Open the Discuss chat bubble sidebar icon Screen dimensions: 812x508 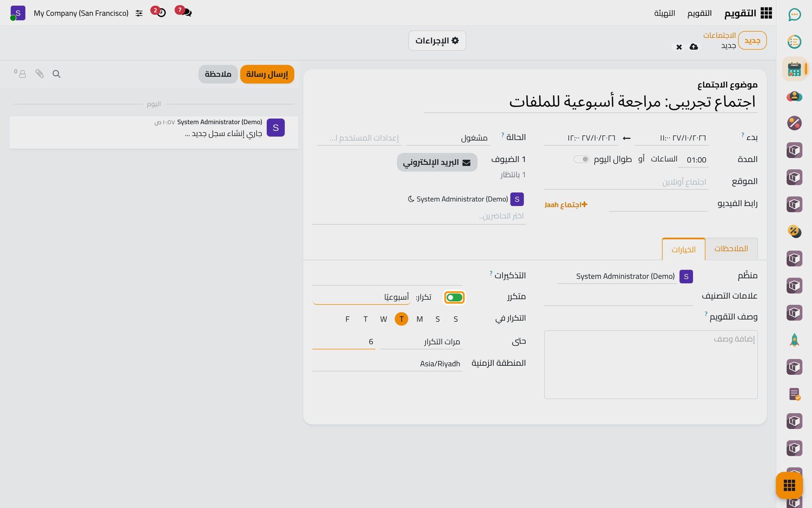pyautogui.click(x=794, y=14)
